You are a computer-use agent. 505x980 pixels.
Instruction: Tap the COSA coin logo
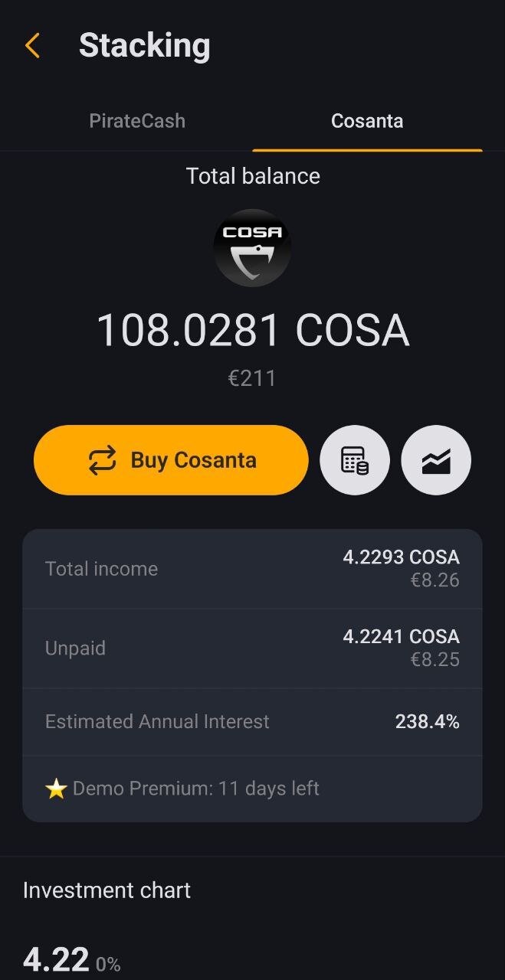252,247
